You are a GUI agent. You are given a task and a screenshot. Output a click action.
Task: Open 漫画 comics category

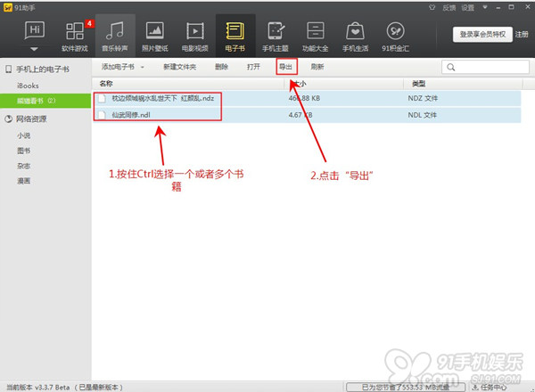[x=23, y=181]
